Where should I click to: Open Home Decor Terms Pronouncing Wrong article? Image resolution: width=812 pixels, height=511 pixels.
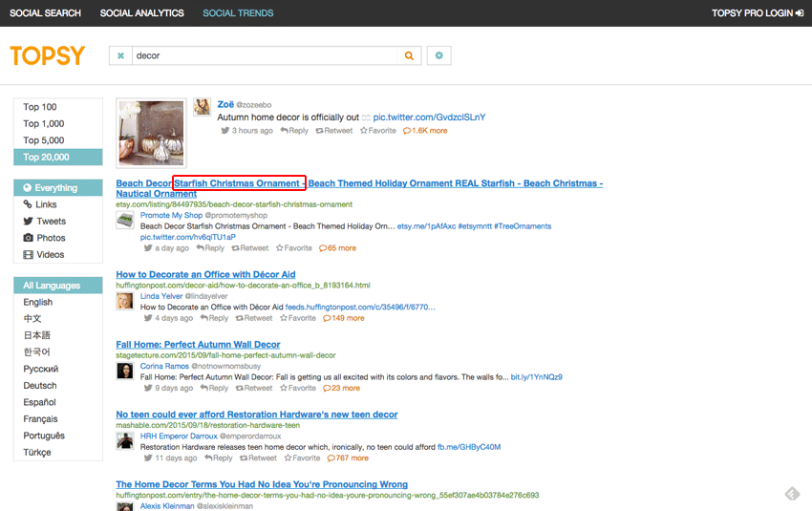pos(262,484)
